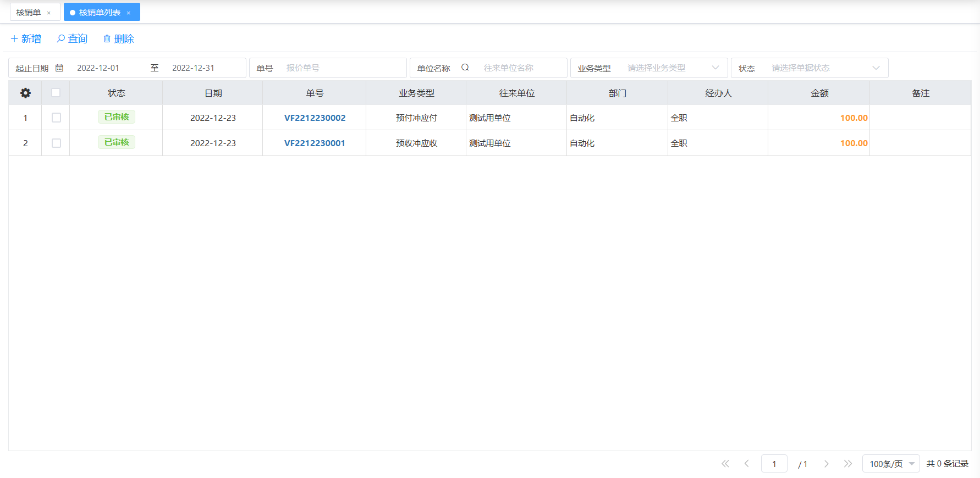
Task: Click the start date 2022-12-01 field
Action: (98, 68)
